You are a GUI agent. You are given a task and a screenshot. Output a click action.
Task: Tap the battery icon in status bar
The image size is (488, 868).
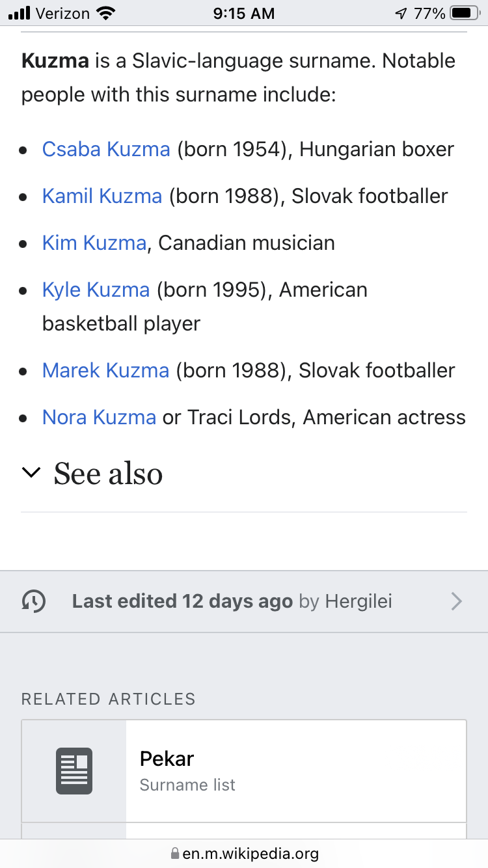coord(465,13)
